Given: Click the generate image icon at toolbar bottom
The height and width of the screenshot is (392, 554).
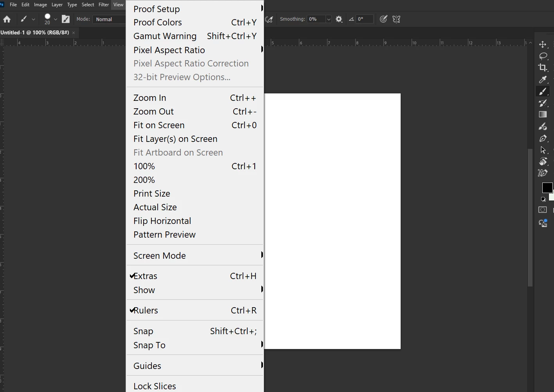Looking at the screenshot, I should pyautogui.click(x=543, y=223).
